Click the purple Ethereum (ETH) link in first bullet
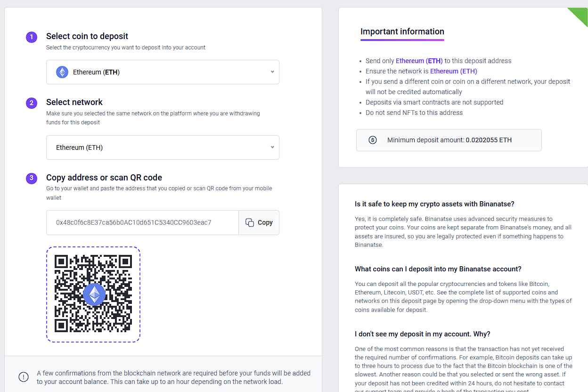The height and width of the screenshot is (392, 588). pyautogui.click(x=419, y=61)
